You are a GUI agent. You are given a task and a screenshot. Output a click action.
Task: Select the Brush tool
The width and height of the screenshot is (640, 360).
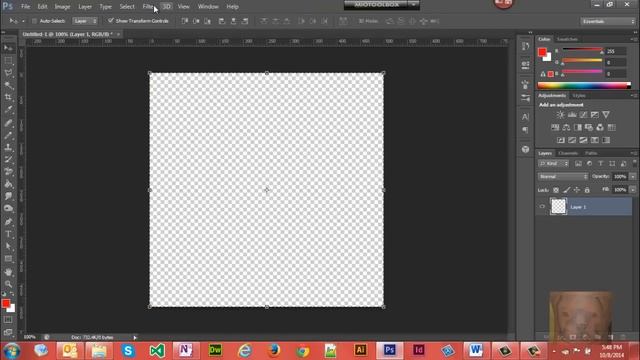(8, 135)
